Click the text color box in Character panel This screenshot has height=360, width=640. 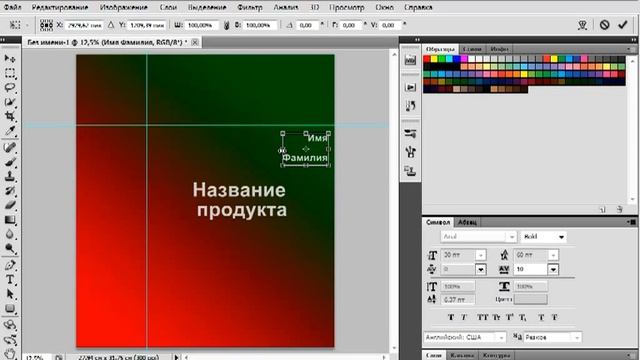click(x=531, y=300)
